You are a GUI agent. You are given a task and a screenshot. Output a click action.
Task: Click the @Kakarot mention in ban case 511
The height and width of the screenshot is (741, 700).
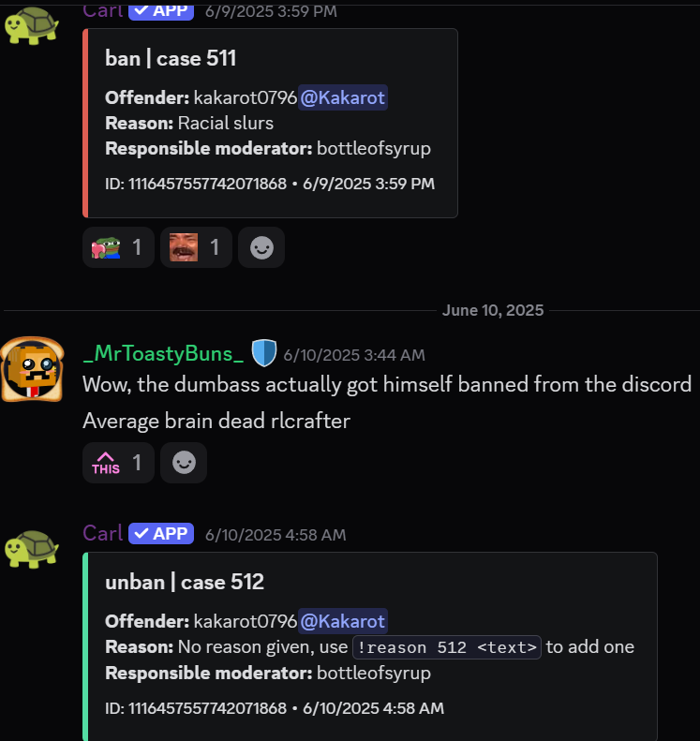coord(343,97)
